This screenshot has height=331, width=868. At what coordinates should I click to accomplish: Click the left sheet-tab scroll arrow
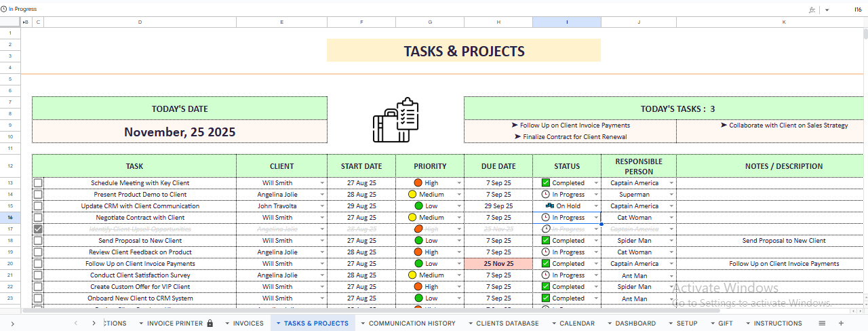click(76, 324)
